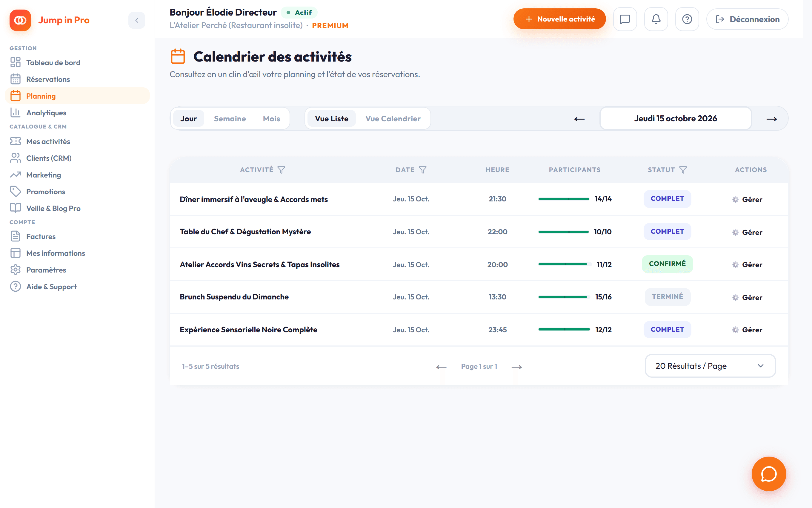The height and width of the screenshot is (508, 812).
Task: Open help question mark icon in header
Action: click(687, 19)
